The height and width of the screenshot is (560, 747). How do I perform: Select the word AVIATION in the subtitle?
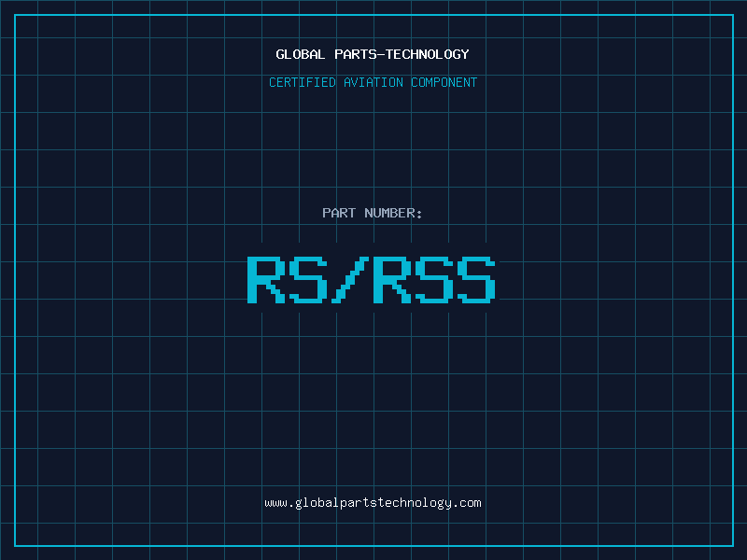[x=373, y=83]
